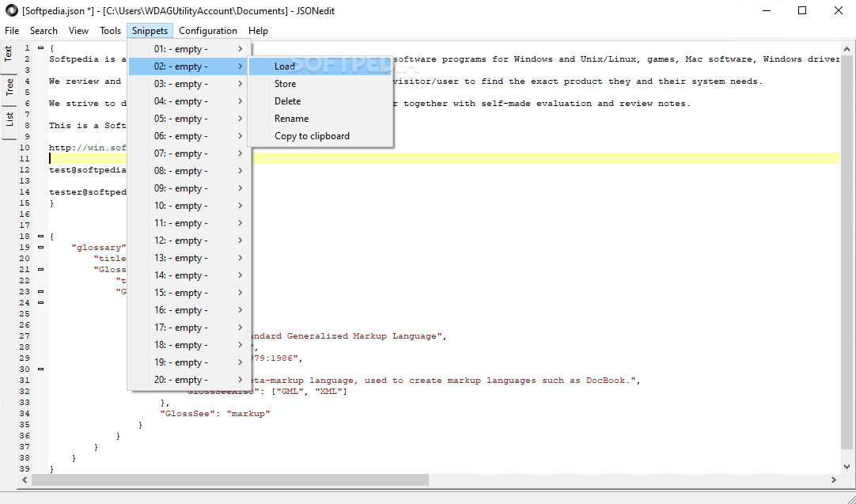Collapse the code fold at line 24

41,302
